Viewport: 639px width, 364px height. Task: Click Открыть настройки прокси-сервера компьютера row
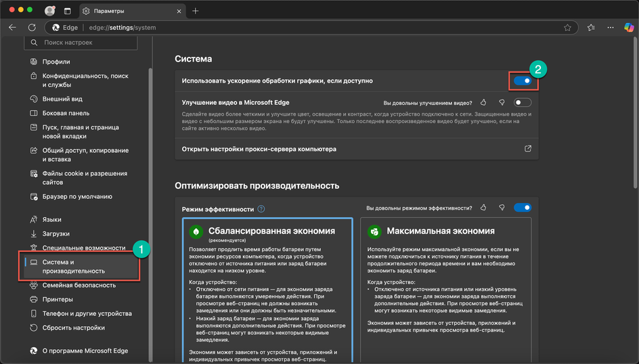pos(357,149)
